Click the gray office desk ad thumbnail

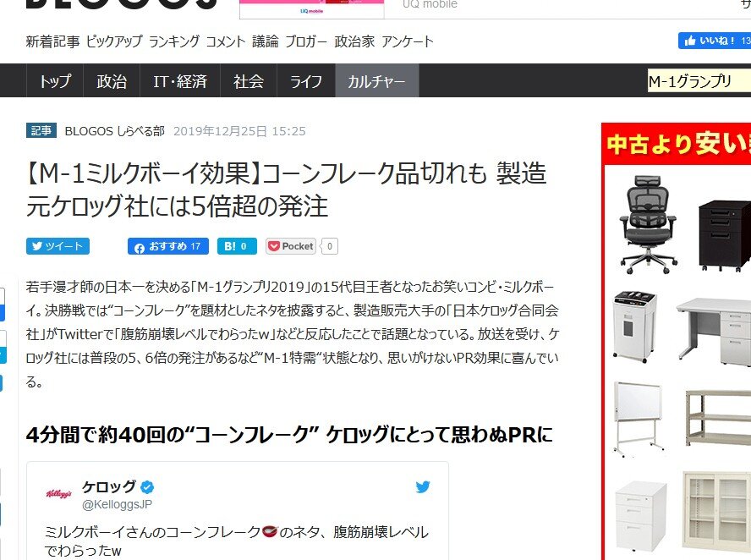[714, 332]
